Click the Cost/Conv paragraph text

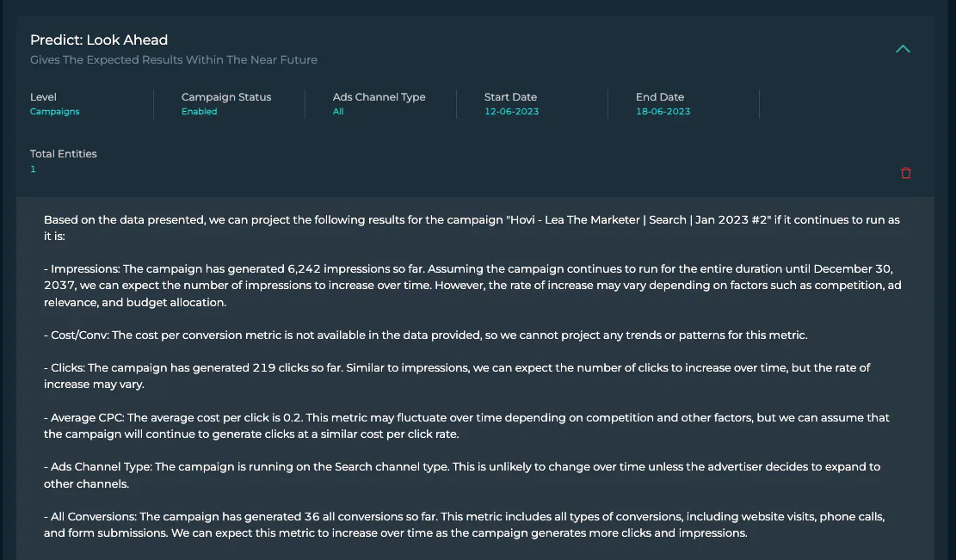pyautogui.click(x=426, y=335)
